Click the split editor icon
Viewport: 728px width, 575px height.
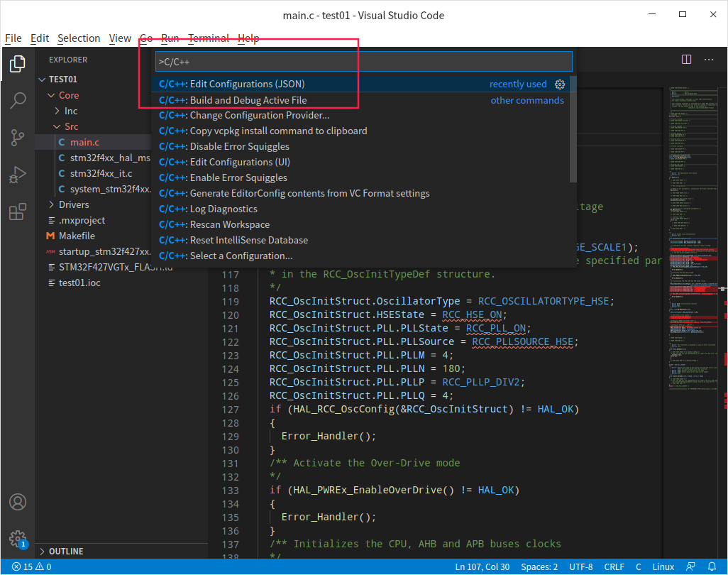(686, 60)
